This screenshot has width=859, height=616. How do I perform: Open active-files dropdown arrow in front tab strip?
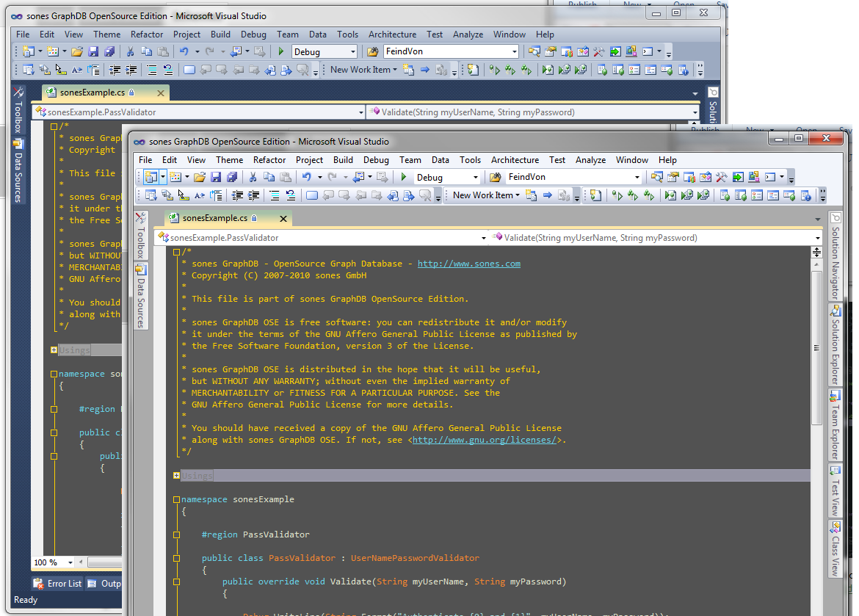click(817, 220)
